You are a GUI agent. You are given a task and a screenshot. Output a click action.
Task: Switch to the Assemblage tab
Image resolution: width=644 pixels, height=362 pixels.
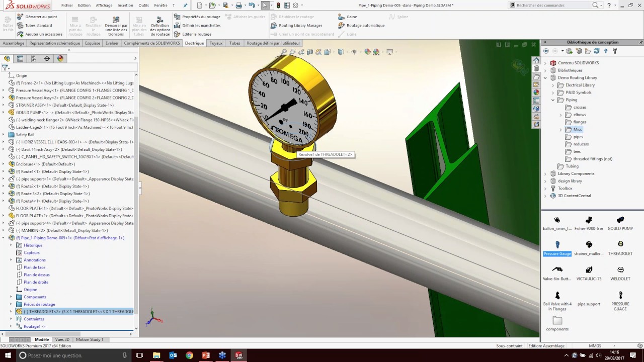click(14, 43)
